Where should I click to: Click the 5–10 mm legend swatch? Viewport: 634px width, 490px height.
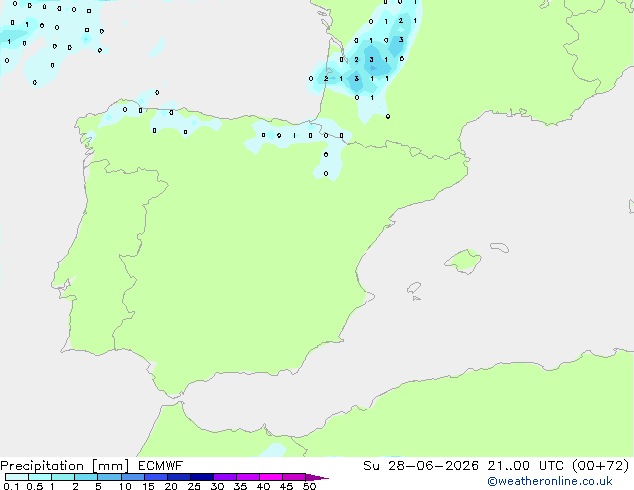(x=109, y=477)
